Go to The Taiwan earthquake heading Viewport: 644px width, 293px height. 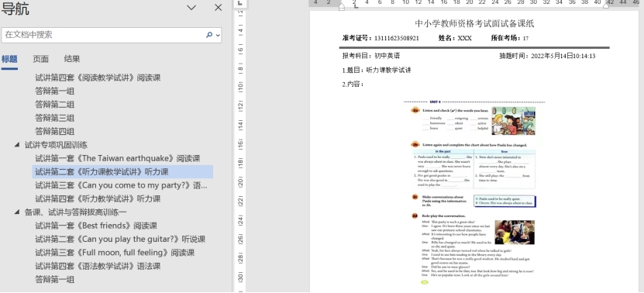click(118, 158)
